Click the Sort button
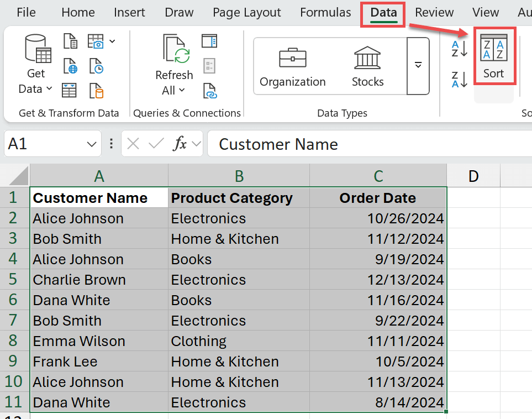532x419 pixels. coord(493,57)
